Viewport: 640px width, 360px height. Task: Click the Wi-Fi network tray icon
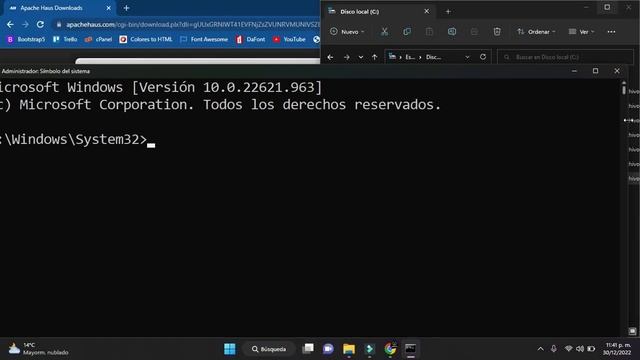tap(568, 349)
